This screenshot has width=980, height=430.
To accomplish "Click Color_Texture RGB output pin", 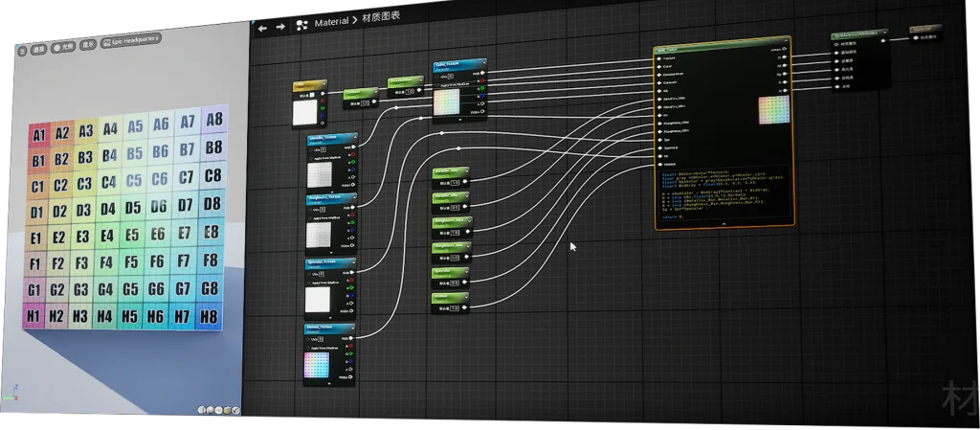I will (x=483, y=73).
